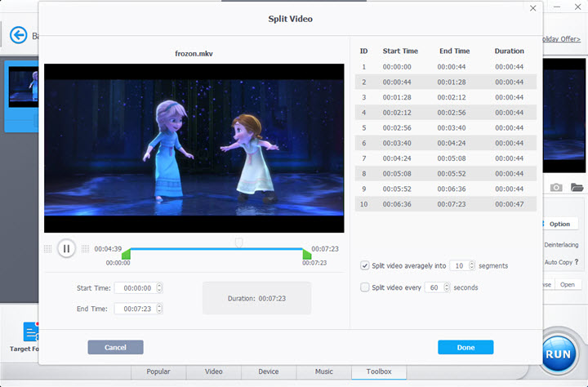Click the camera snapshot icon
This screenshot has width=588, height=387.
(x=556, y=187)
